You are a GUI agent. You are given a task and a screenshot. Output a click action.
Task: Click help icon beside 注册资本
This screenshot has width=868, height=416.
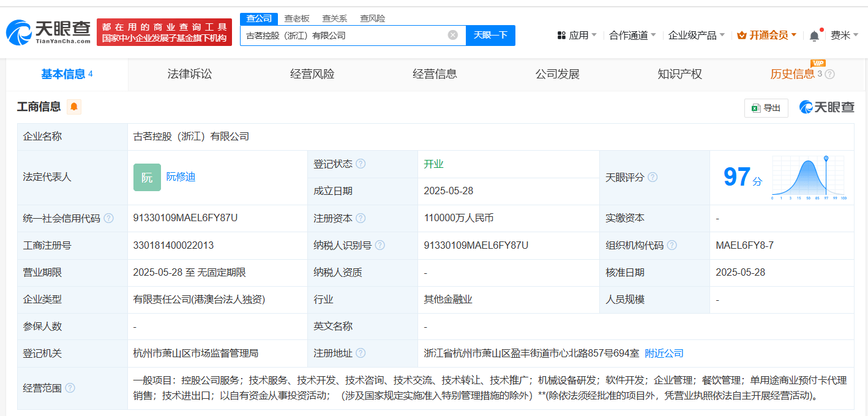361,218
